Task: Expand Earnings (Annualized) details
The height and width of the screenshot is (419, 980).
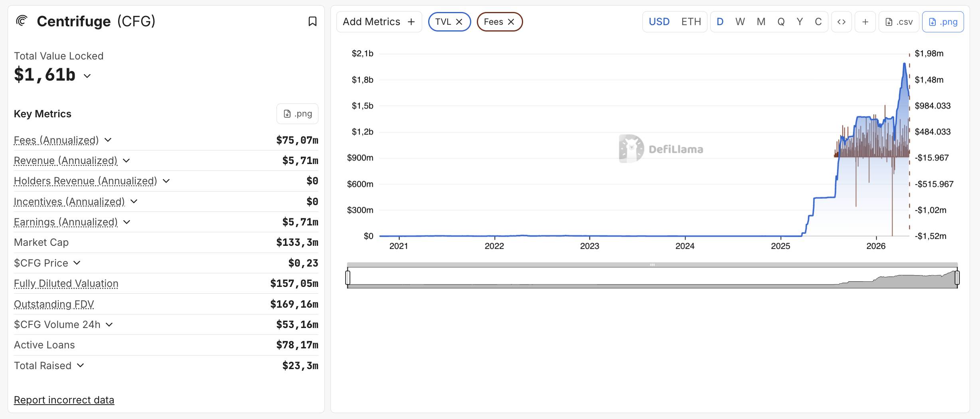Action: coord(126,222)
